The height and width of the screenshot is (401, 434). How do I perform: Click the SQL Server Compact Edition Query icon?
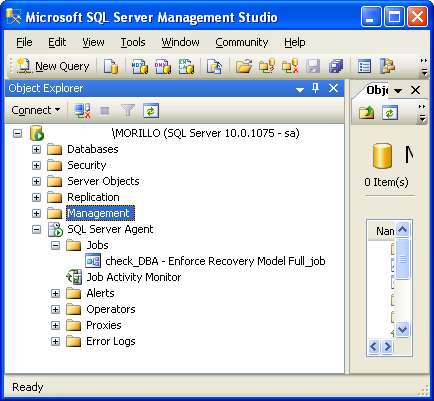point(214,66)
